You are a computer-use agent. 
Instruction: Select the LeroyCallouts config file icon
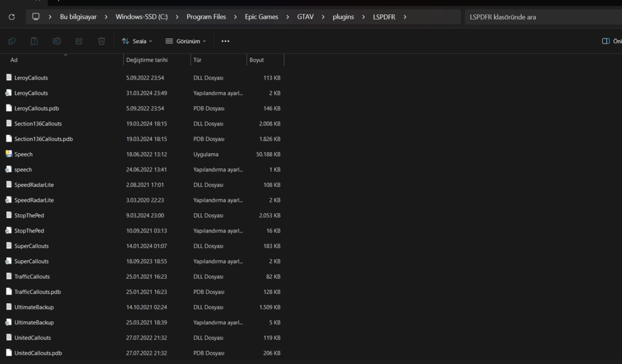coord(9,93)
